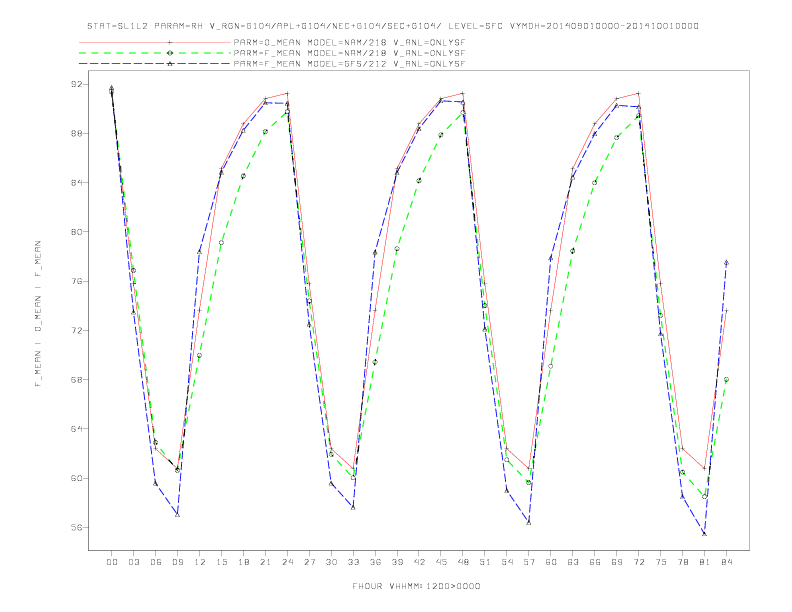This screenshot has height=612, width=792.
Task: Click the forecast hour label 09
Action: [x=178, y=562]
